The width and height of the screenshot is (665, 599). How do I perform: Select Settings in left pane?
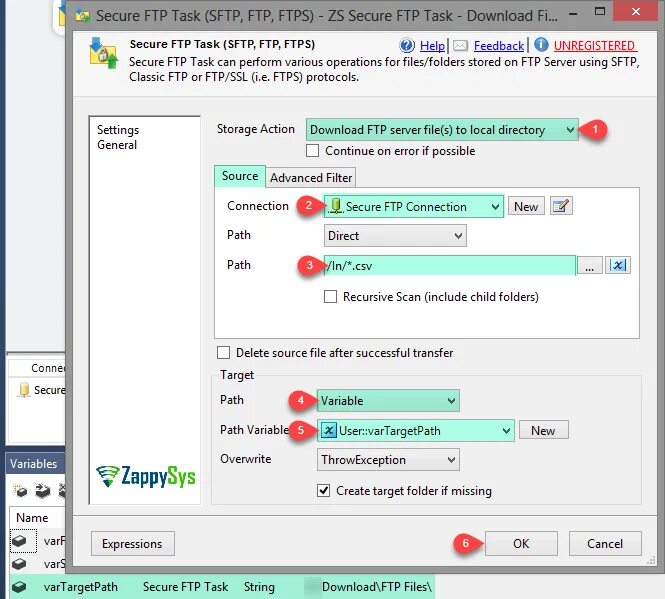118,130
